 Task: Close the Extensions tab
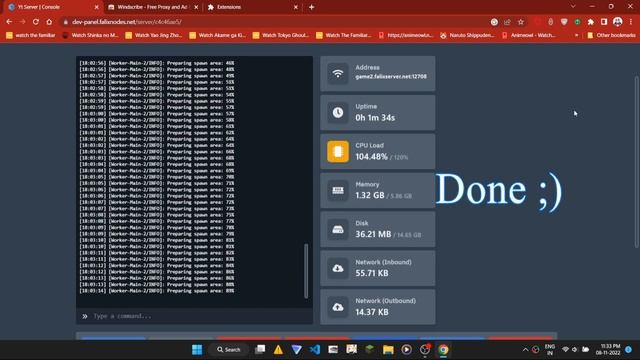(x=296, y=7)
